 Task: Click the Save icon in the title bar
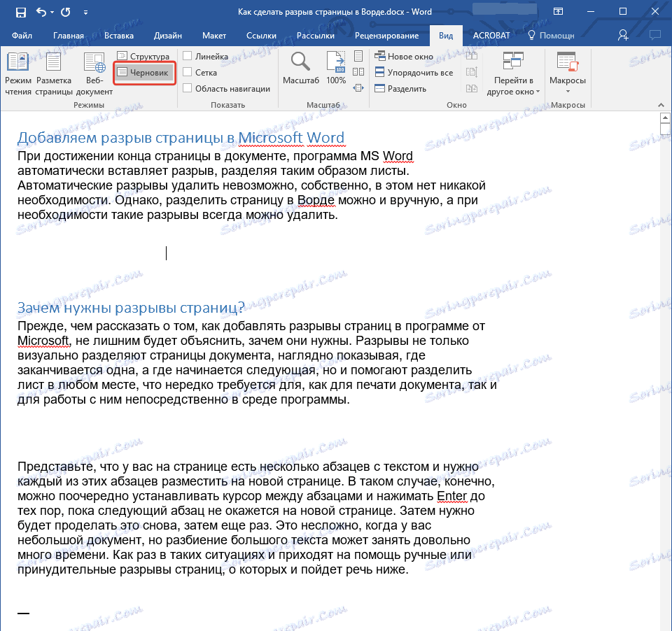[x=20, y=12]
